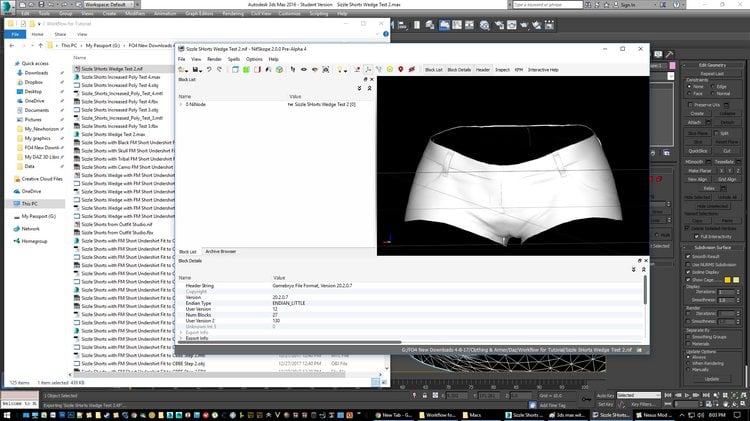
Task: Open the Render menu in NifSkope
Action: pos(214,59)
